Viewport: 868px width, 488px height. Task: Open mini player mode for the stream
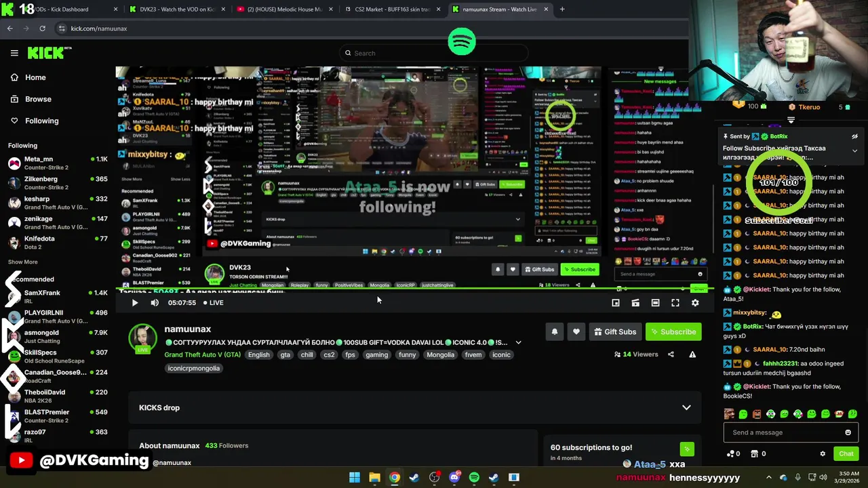point(616,303)
